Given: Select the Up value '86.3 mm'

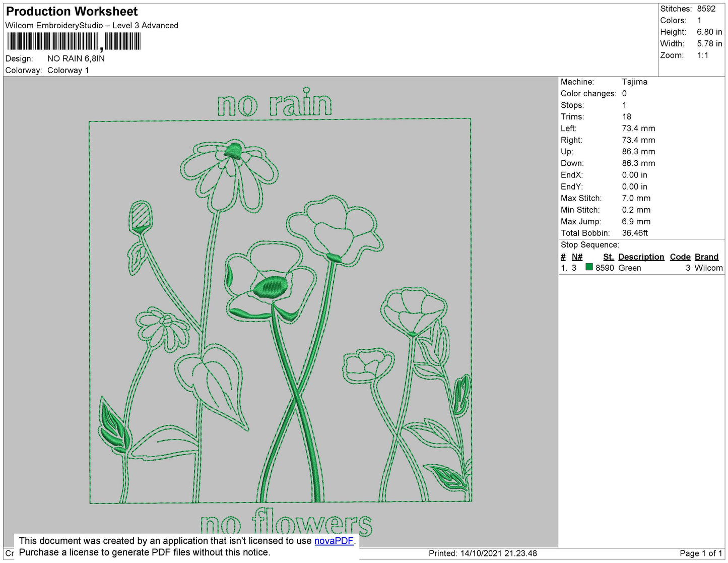Looking at the screenshot, I should point(638,152).
